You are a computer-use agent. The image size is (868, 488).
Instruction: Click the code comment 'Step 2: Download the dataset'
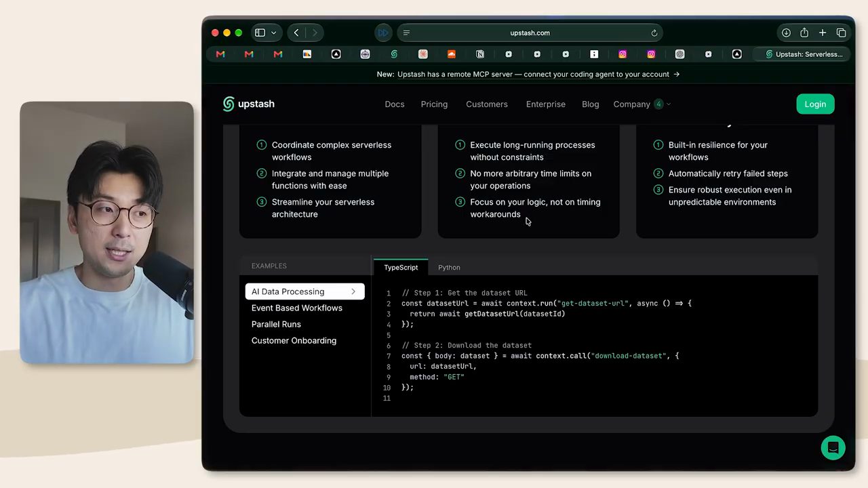pos(467,346)
